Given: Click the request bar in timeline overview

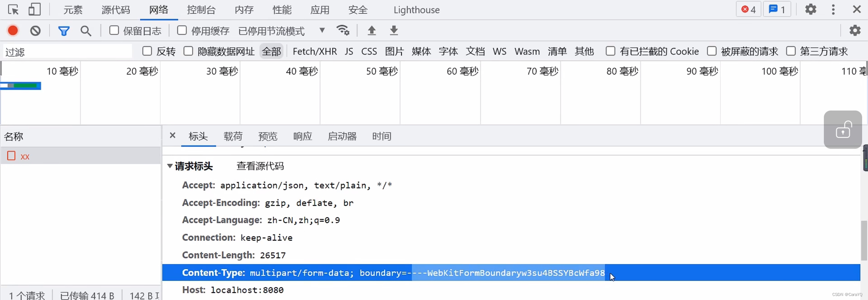Looking at the screenshot, I should (21, 86).
